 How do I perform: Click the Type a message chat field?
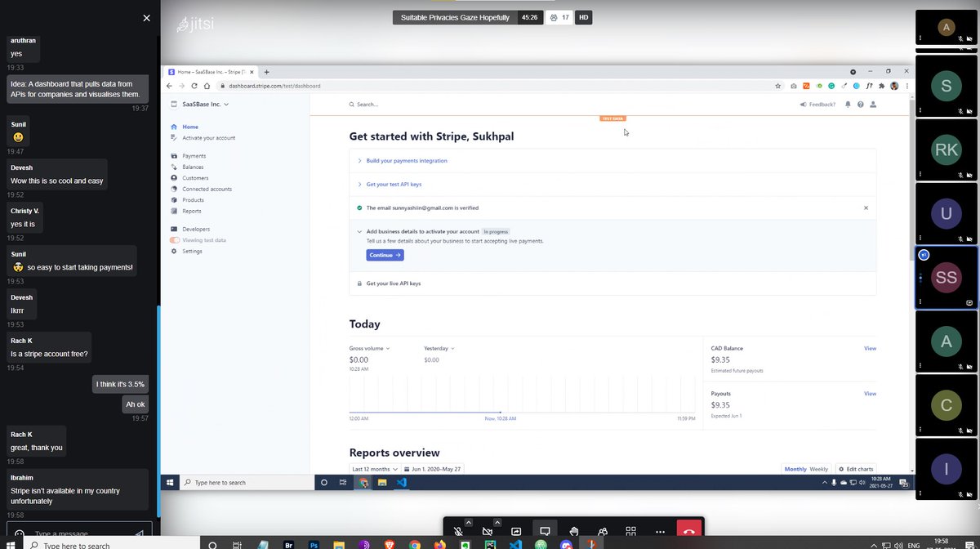coord(73,533)
